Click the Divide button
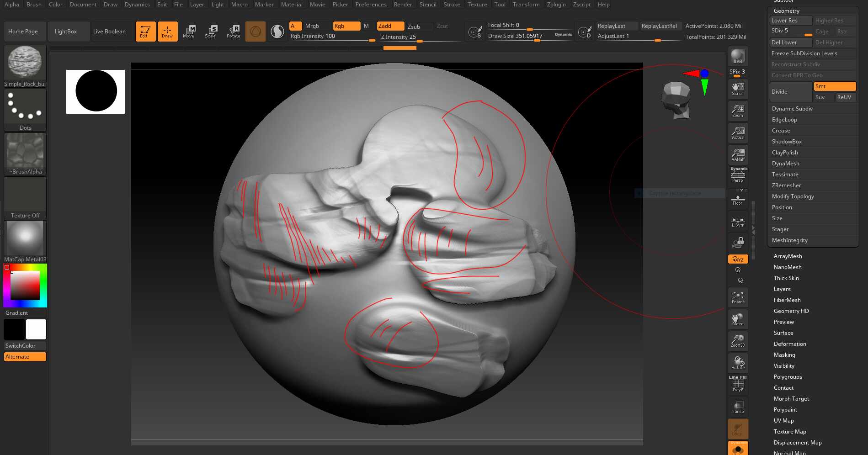This screenshot has width=868, height=455. point(791,92)
